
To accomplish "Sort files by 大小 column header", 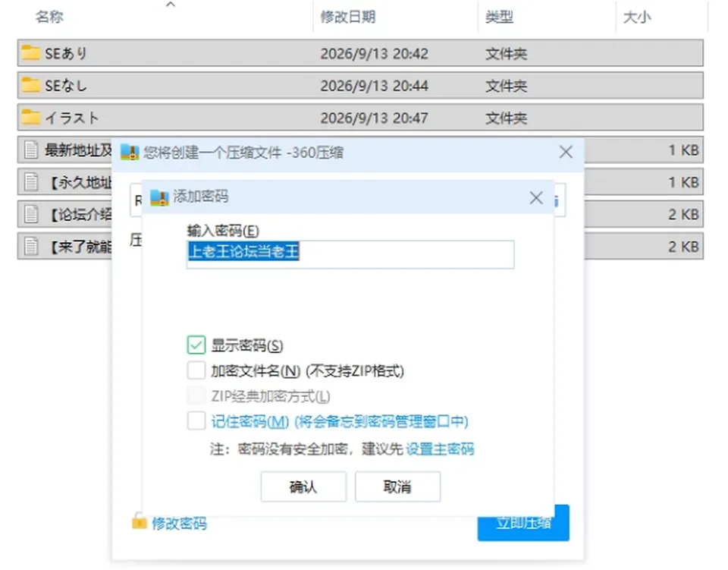I will pos(637,17).
